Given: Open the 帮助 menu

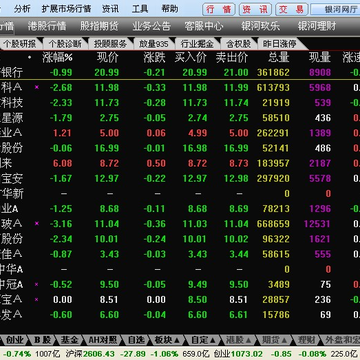Looking at the screenshot, I should point(170,9).
